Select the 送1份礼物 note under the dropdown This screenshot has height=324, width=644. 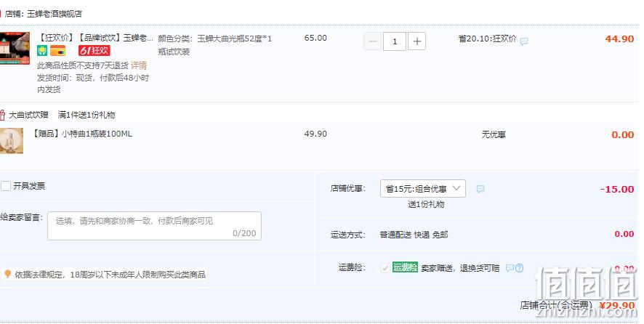coord(426,204)
